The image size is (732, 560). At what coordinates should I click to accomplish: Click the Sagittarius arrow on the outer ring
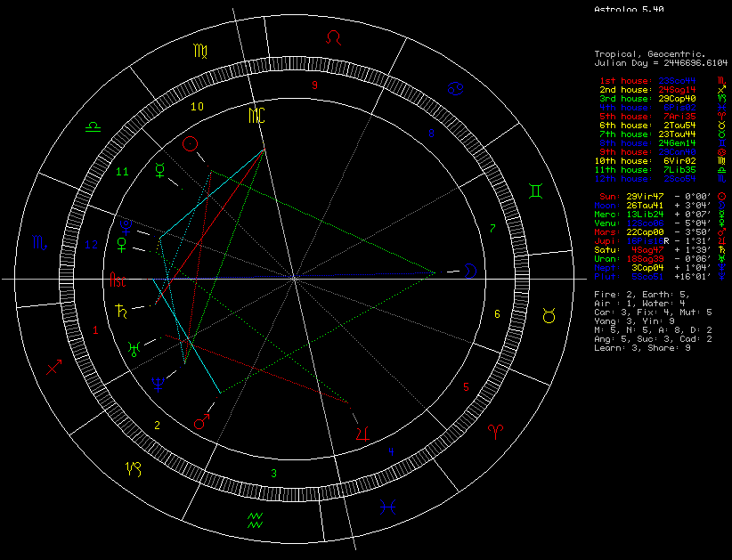(x=55, y=366)
